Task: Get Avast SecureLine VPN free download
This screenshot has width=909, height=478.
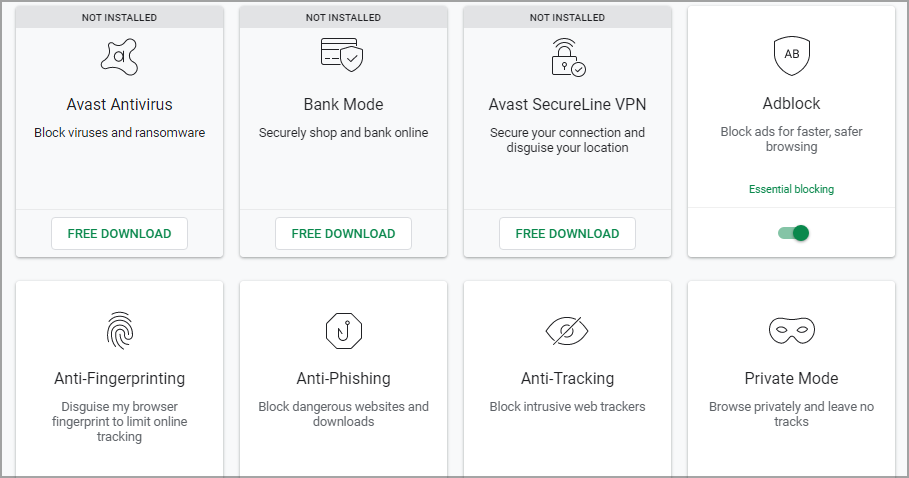Action: tap(567, 233)
